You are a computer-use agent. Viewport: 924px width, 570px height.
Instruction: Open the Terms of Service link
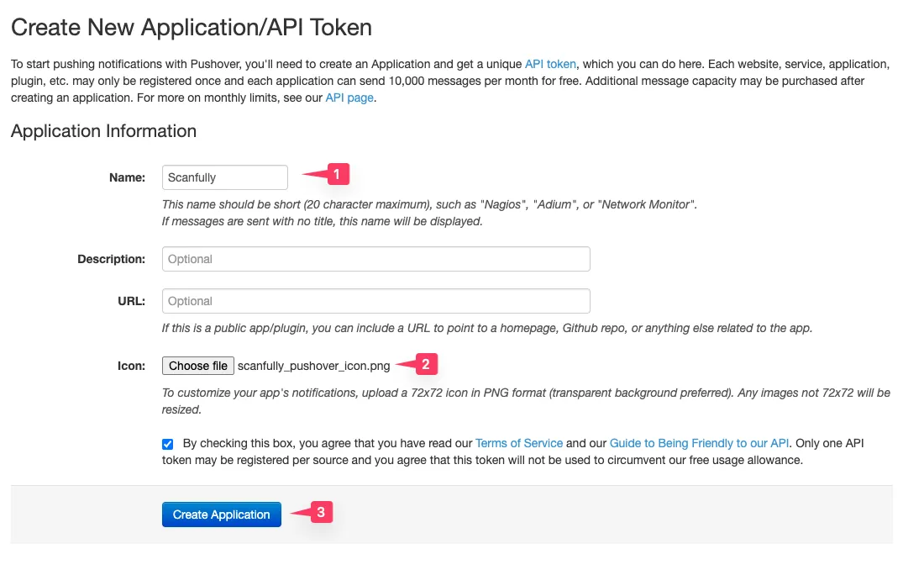pos(518,443)
